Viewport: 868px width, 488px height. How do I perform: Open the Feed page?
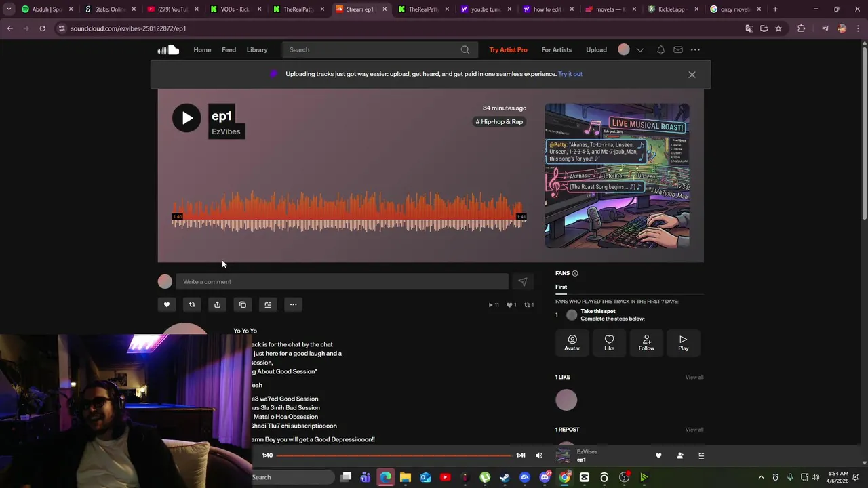[x=229, y=49]
